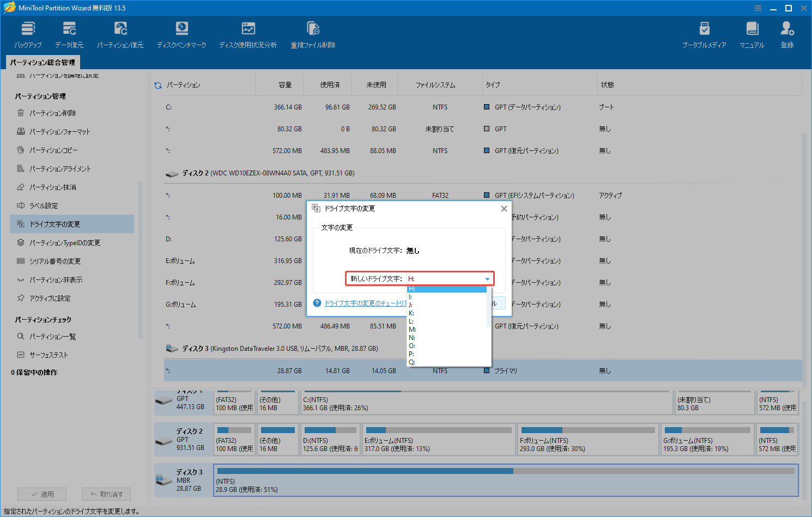
Task: Click the 適用 (Apply) button
Action: pyautogui.click(x=42, y=494)
